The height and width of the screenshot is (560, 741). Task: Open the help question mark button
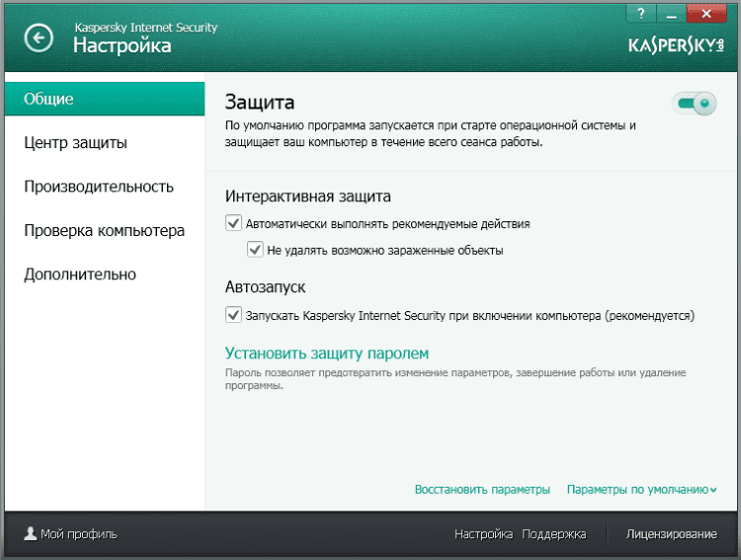(x=641, y=13)
